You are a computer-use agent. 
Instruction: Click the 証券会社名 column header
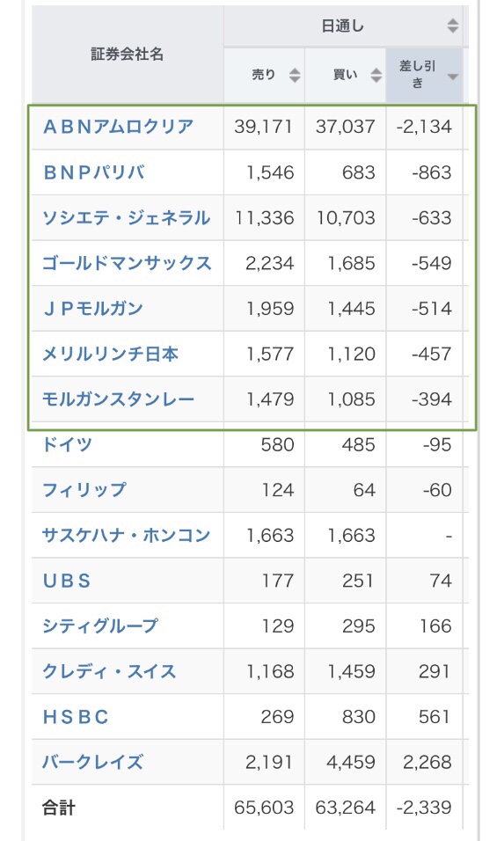[127, 55]
